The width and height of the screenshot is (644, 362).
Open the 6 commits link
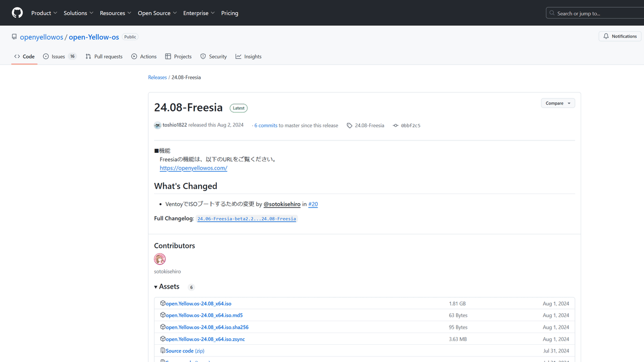point(266,125)
